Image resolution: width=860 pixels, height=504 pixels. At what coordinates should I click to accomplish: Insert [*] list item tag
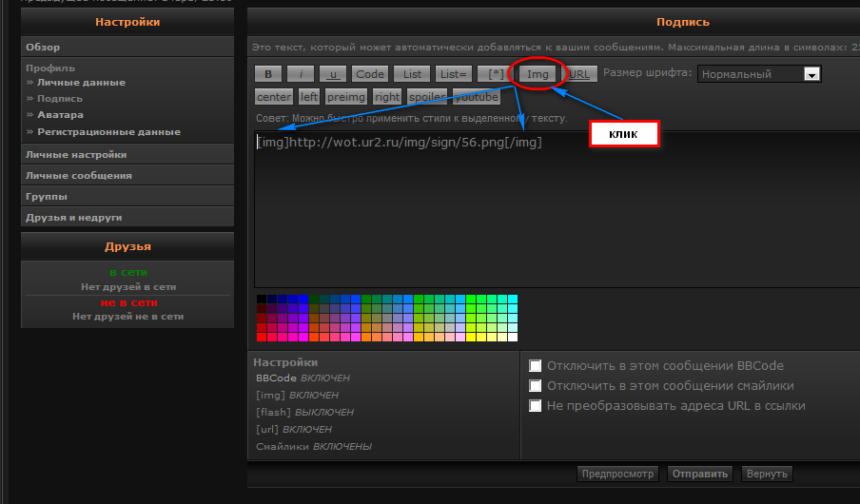pyautogui.click(x=496, y=74)
